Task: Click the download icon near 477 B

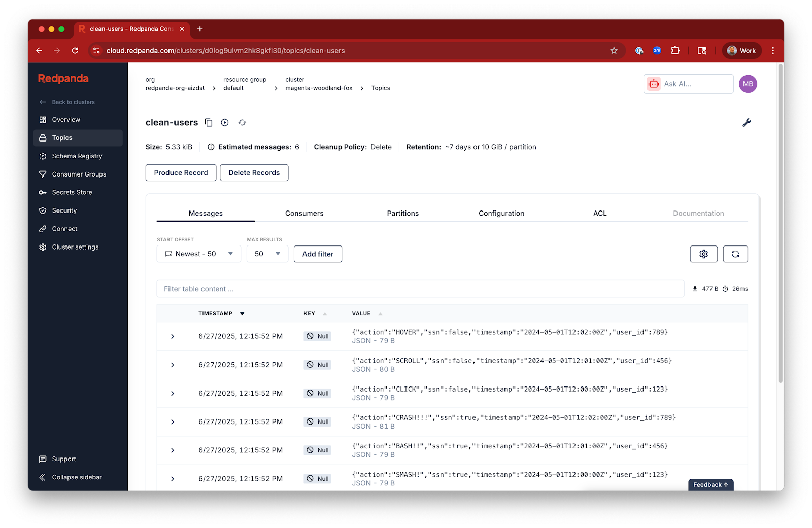Action: pos(695,289)
